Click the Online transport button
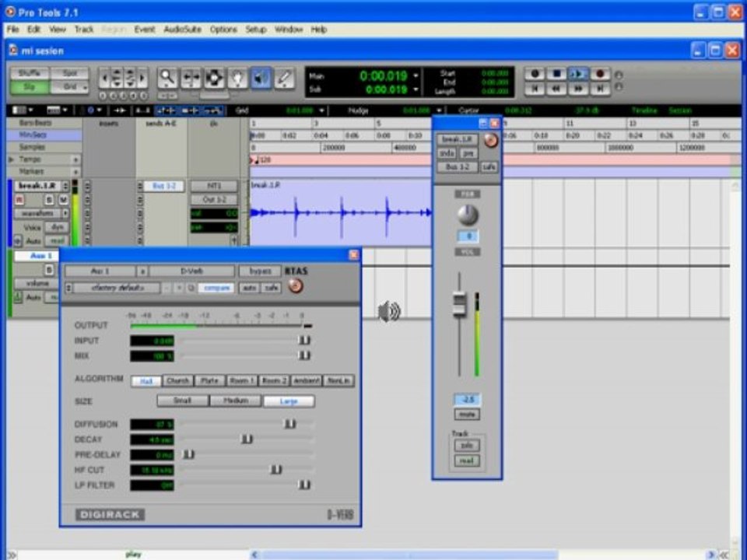Viewport: 747px width, 560px height. coord(535,74)
